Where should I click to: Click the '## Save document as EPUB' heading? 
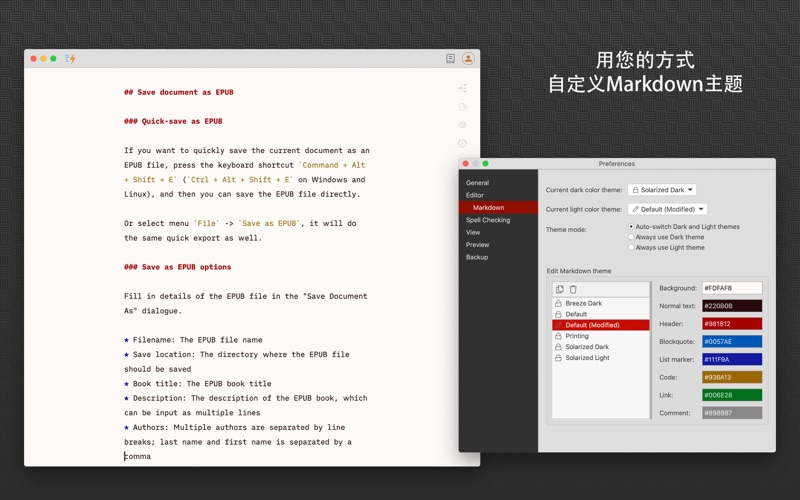click(179, 92)
